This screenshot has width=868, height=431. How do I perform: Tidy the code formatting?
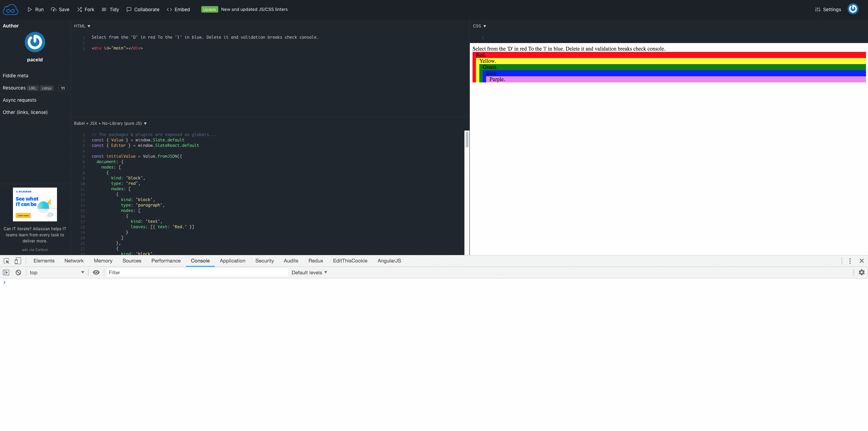(110, 9)
